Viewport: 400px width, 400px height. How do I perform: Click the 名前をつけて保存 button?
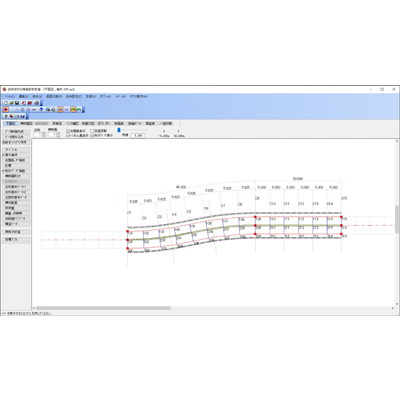[x=15, y=142]
